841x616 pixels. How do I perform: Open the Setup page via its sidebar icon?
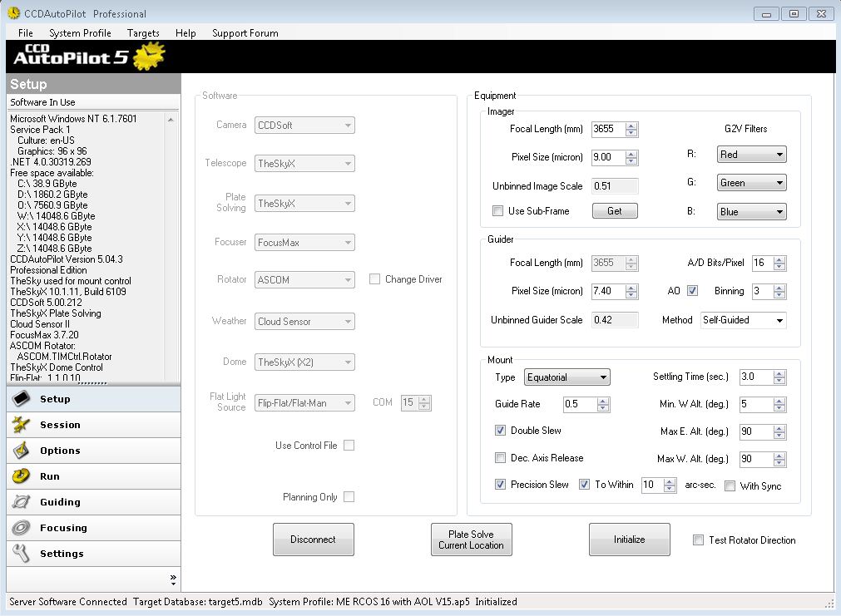point(22,399)
